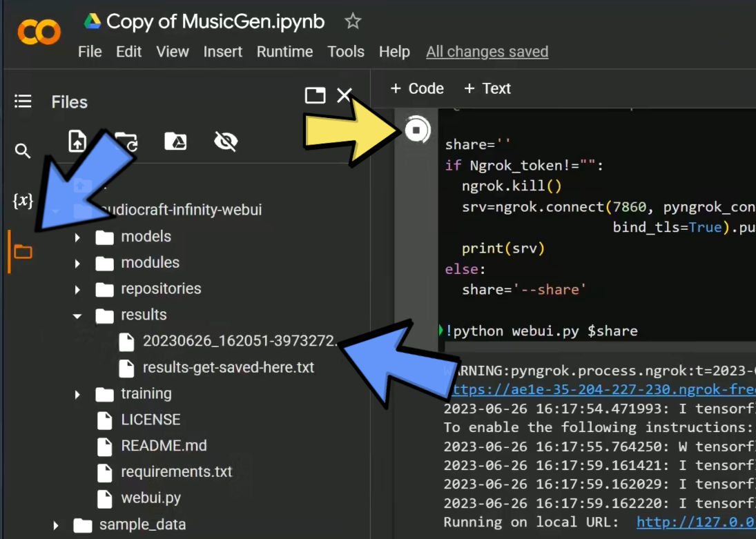Expand the models folder
756x539 pixels.
point(77,237)
